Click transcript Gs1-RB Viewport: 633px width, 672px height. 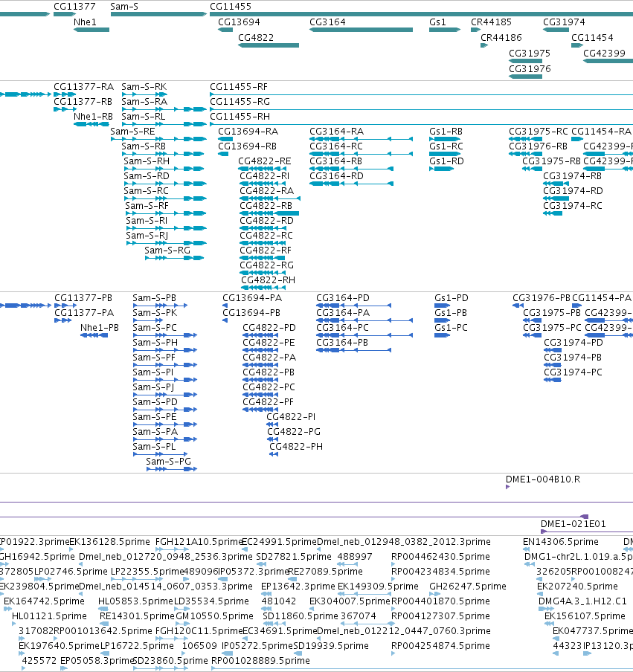(x=446, y=132)
